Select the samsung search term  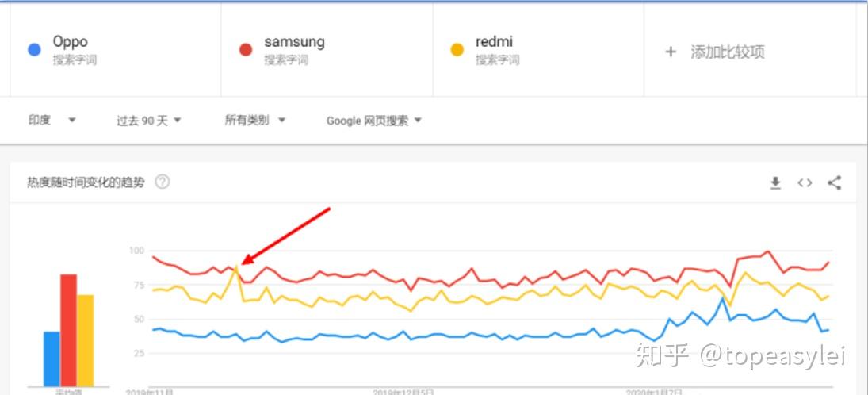click(294, 42)
